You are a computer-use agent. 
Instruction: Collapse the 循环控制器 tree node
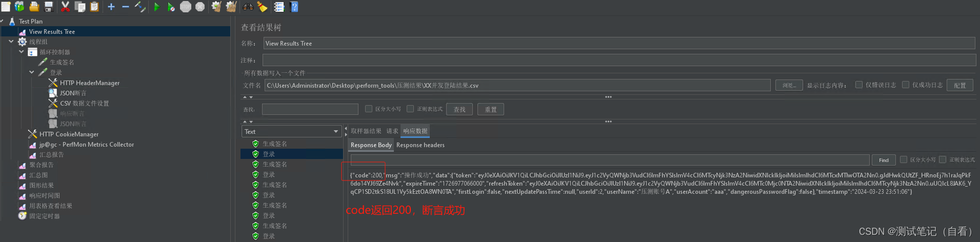[x=22, y=52]
